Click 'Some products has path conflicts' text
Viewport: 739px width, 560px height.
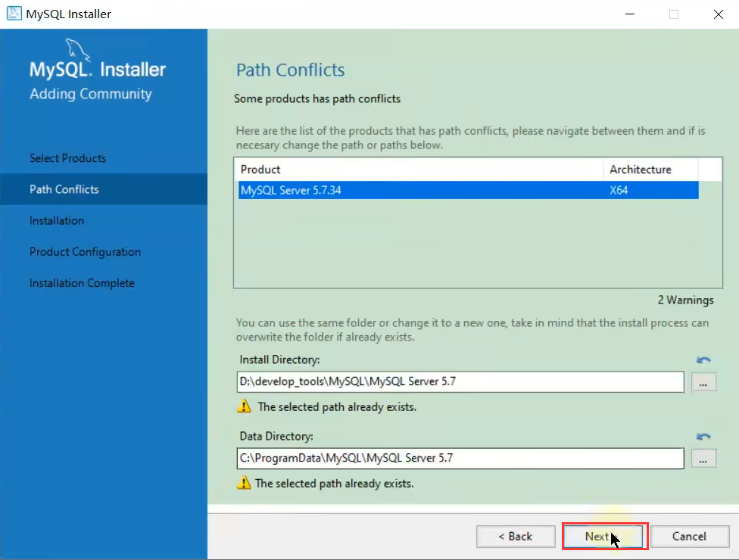(x=317, y=99)
